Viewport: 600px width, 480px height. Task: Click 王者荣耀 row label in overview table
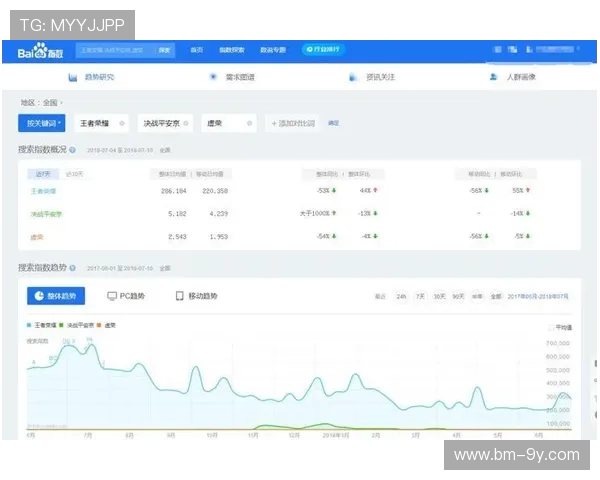click(43, 191)
